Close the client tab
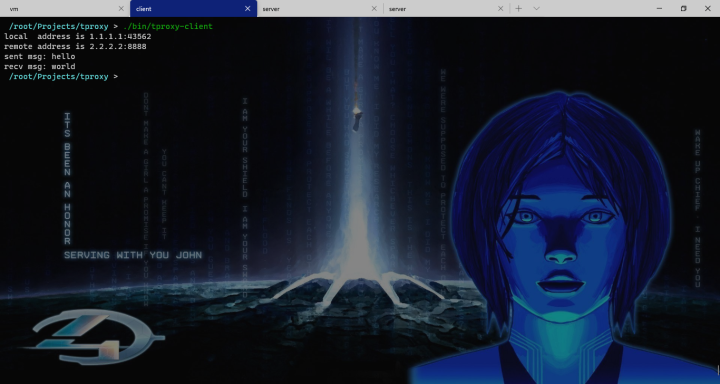 248,9
